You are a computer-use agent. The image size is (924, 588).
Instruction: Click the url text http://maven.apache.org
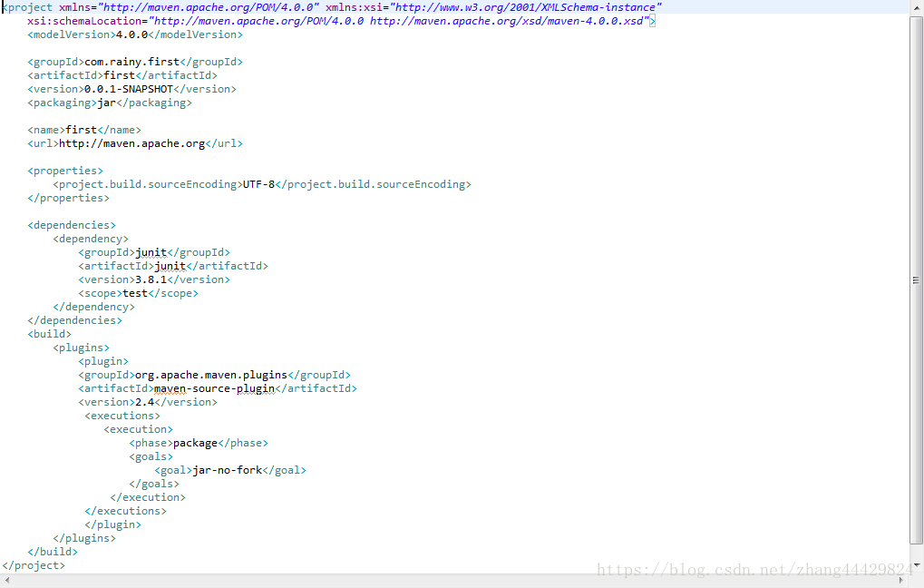[132, 143]
